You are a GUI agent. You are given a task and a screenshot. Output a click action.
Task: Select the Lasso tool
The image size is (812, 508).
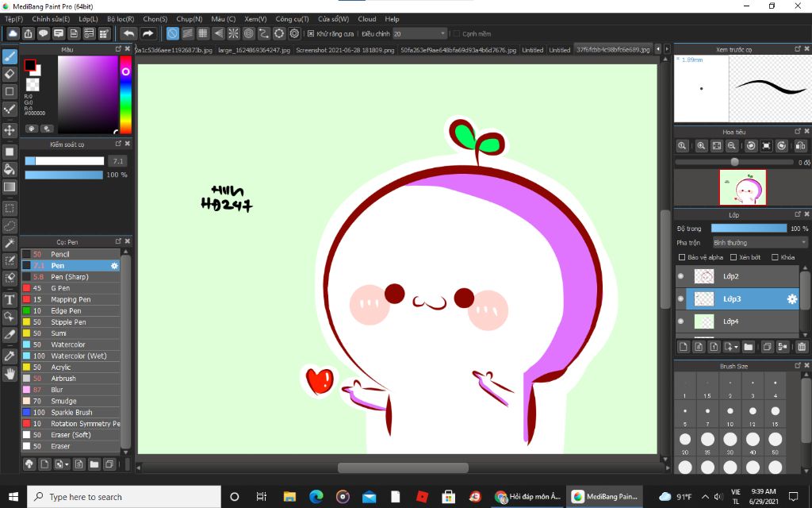pos(10,226)
